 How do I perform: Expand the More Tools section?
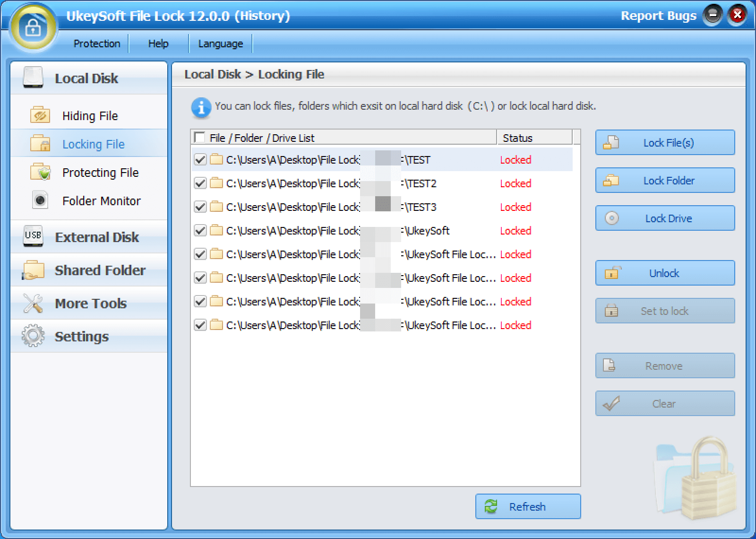[89, 303]
